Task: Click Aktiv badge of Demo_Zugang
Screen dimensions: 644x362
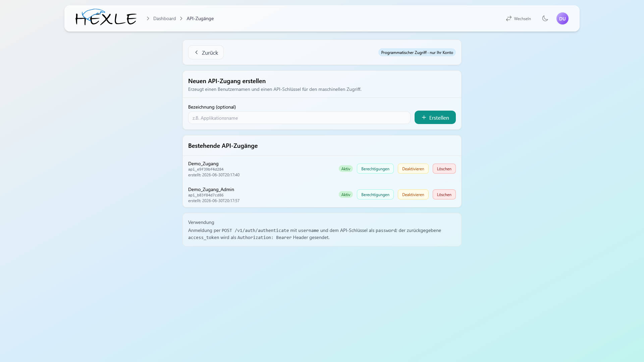Action: 346,169
